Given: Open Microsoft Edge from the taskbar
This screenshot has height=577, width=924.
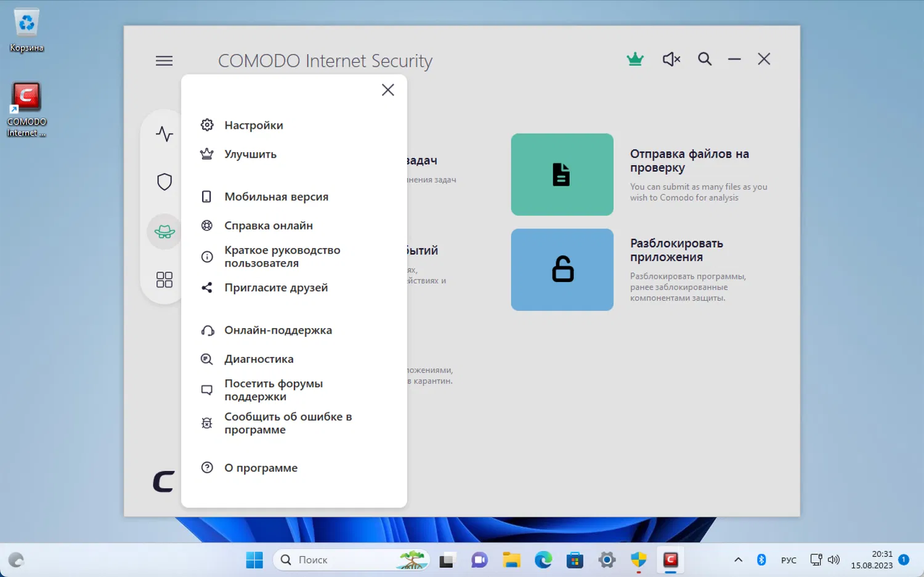Looking at the screenshot, I should tap(543, 560).
